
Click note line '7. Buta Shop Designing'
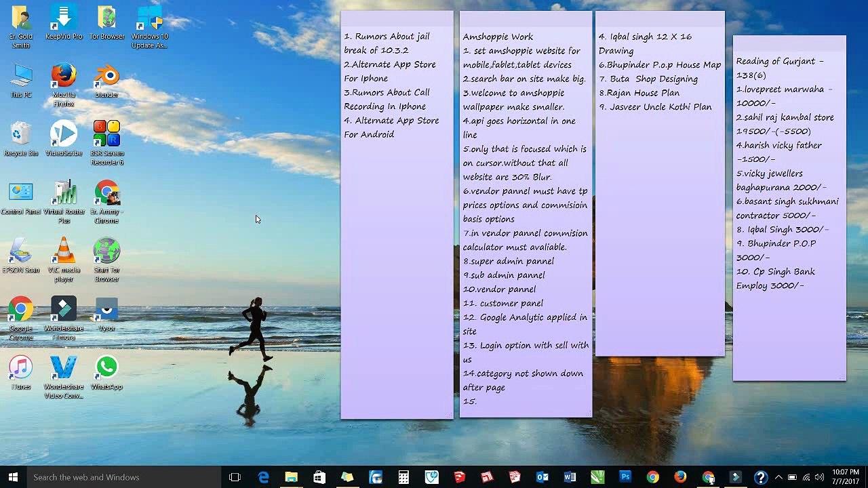pyautogui.click(x=648, y=79)
